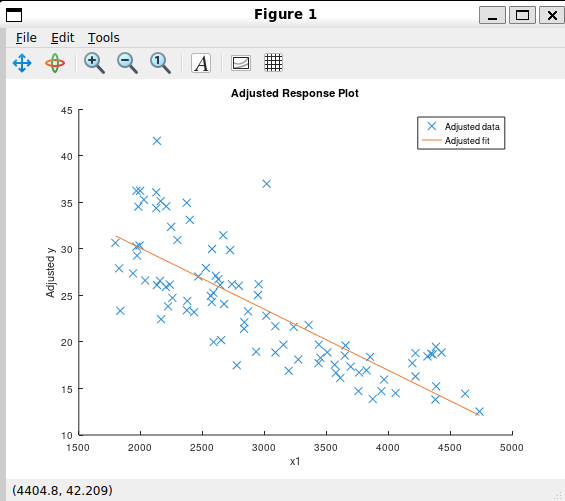This screenshot has height=501, width=565.
Task: Select the Insert Text tool
Action: coord(201,63)
